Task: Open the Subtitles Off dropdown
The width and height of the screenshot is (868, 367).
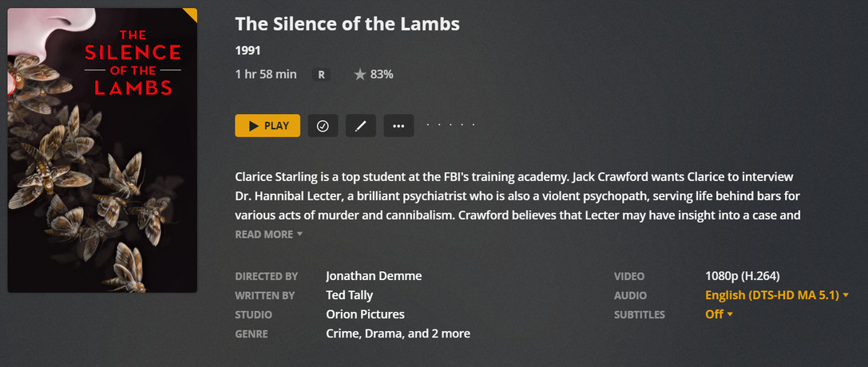Action: [x=719, y=314]
